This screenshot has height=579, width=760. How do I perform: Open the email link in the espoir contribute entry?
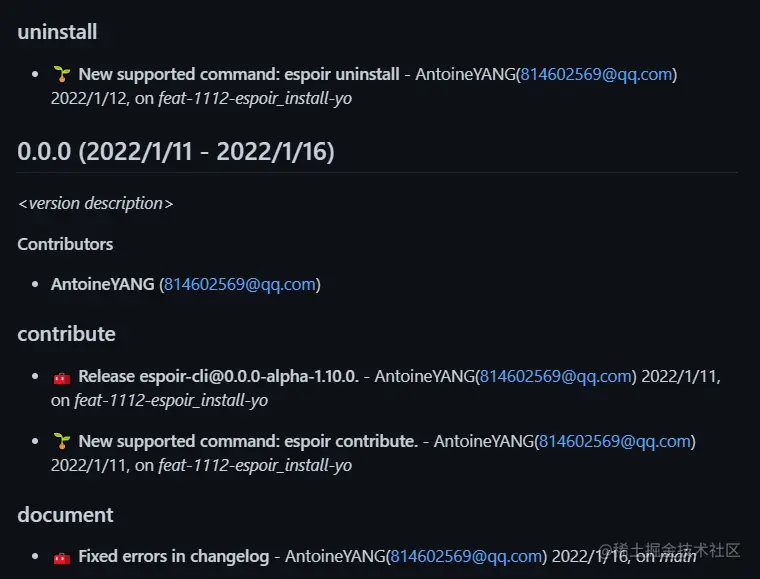coord(615,441)
